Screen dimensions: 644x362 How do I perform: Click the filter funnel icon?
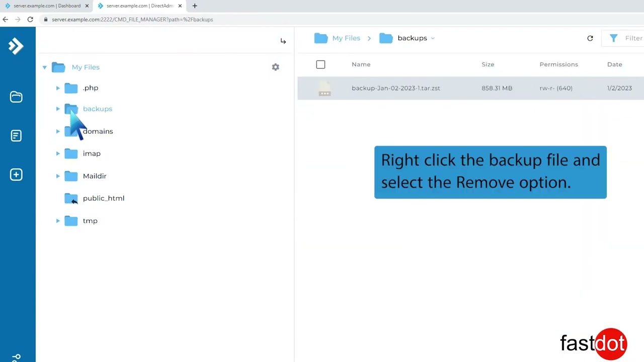[613, 38]
